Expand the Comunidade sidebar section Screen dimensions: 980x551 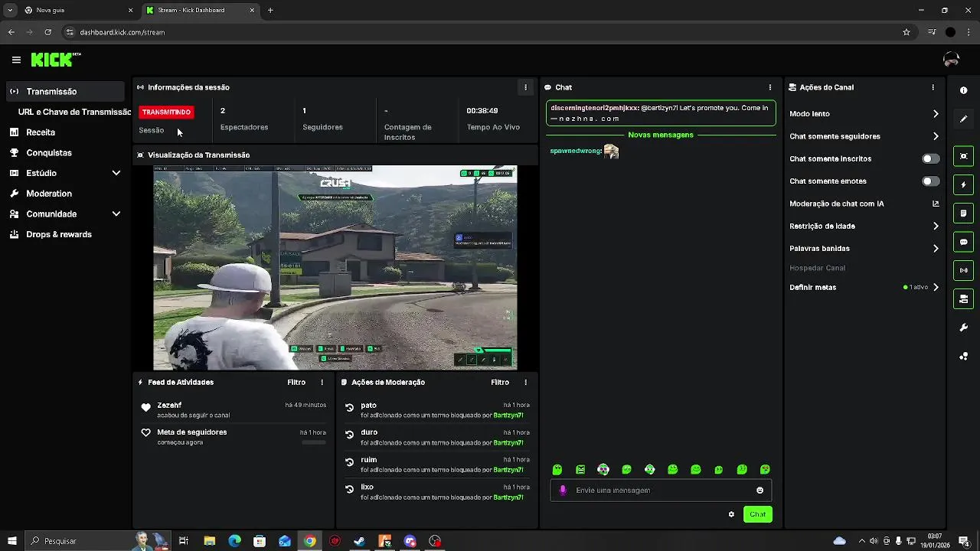pyautogui.click(x=116, y=214)
